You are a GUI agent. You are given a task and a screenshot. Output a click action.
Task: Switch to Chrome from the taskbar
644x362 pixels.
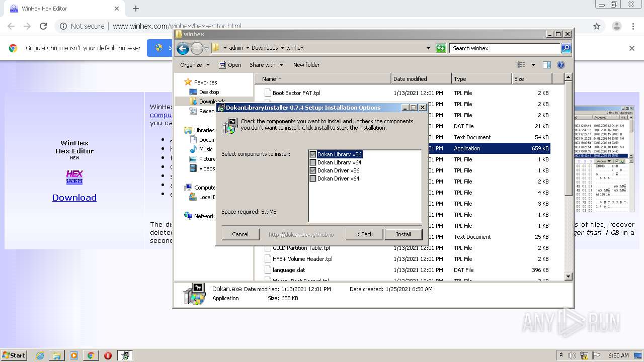pyautogui.click(x=91, y=355)
